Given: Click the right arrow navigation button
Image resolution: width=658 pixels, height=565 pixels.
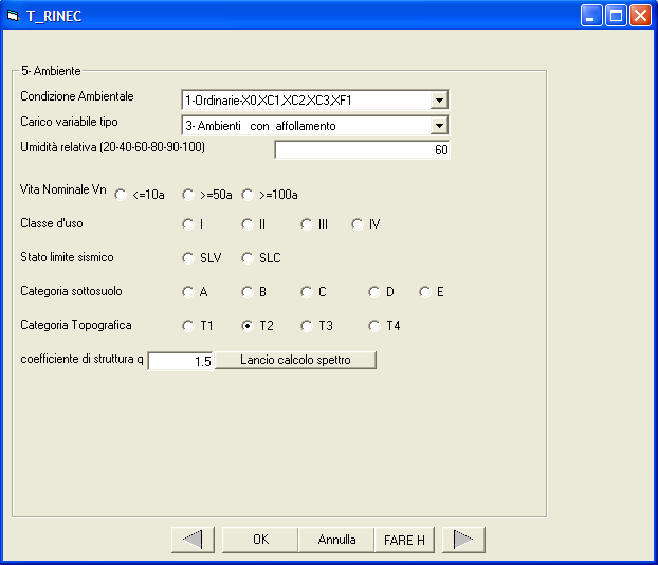Looking at the screenshot, I should [463, 539].
